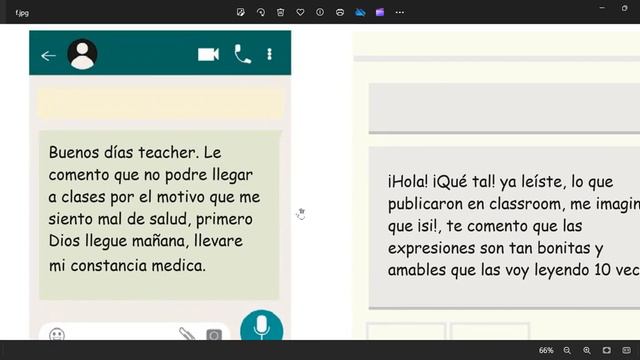Viewport: 640px width, 360px height.
Task: Minimize the Photos window
Action: (602, 8)
